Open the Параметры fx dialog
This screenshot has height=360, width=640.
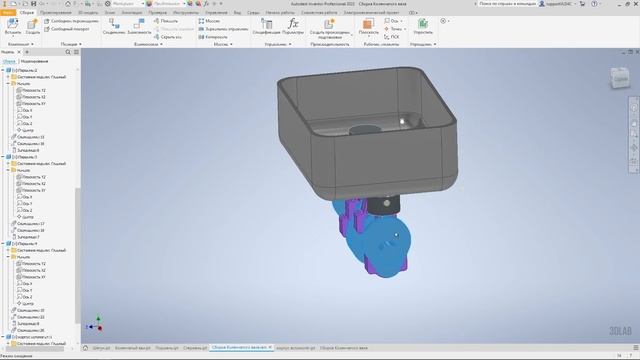point(293,26)
